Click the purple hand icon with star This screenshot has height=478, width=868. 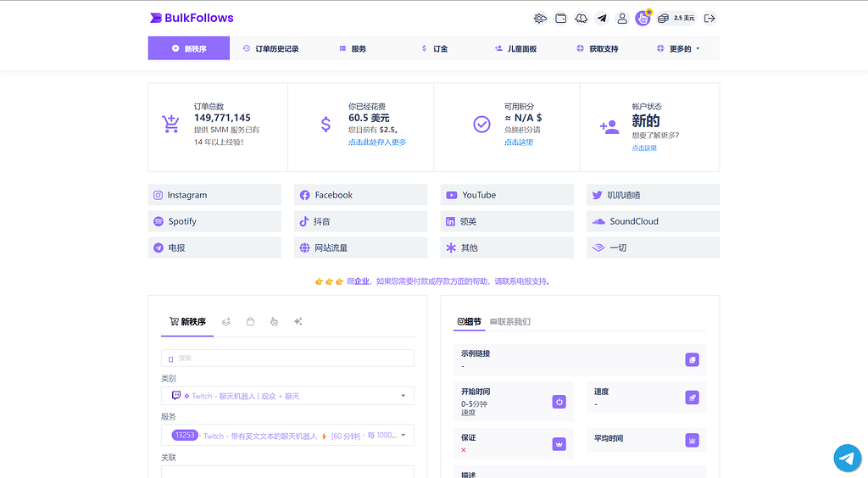643,19
